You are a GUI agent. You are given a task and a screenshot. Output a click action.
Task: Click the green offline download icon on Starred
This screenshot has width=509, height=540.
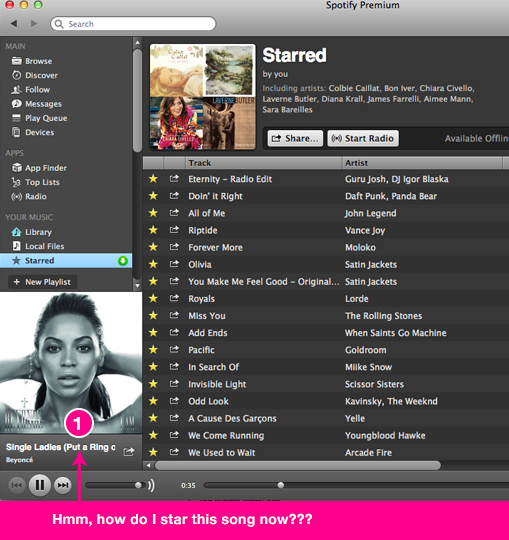pos(123,261)
